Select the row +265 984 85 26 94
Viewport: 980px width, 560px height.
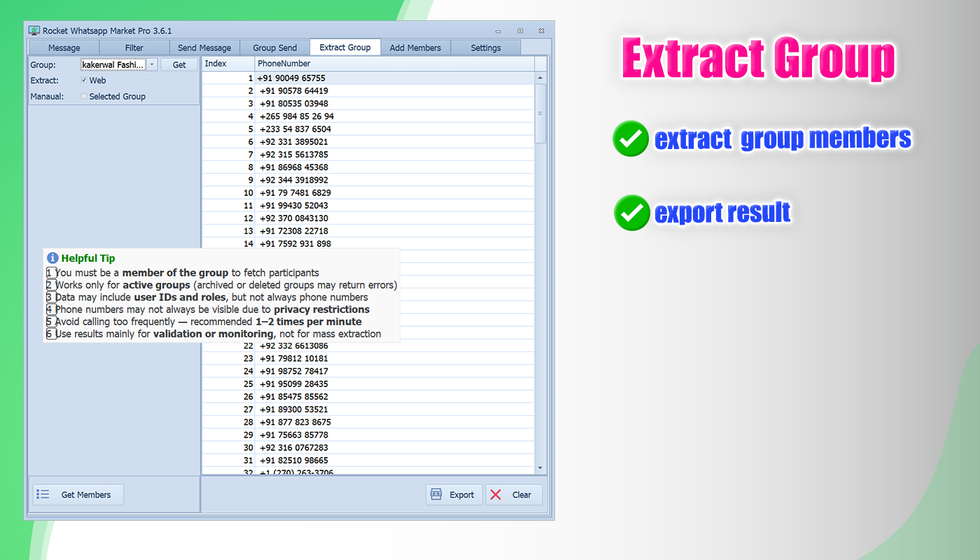tap(368, 116)
